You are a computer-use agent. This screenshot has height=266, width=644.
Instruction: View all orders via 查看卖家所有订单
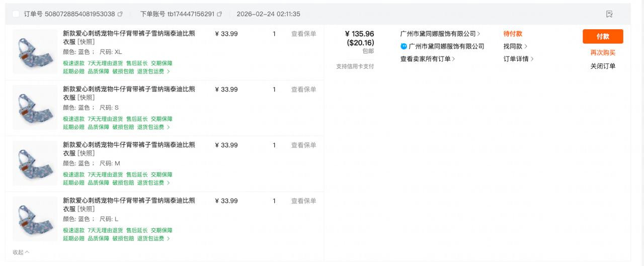(x=428, y=59)
